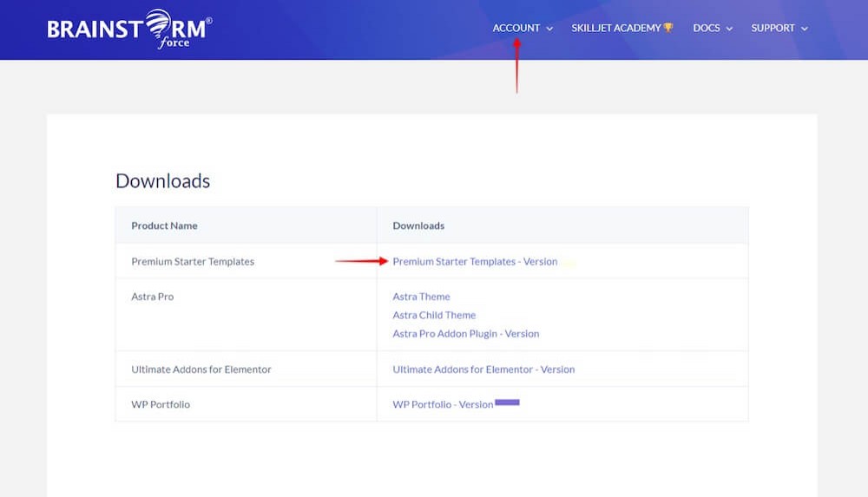This screenshot has height=497, width=868.
Task: Expand the DOCS chevron arrow
Action: coord(729,29)
